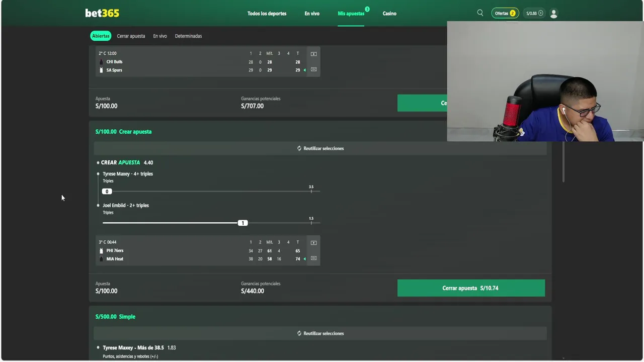
Task: Click the MIA Heat jersey icon
Action: point(101,259)
